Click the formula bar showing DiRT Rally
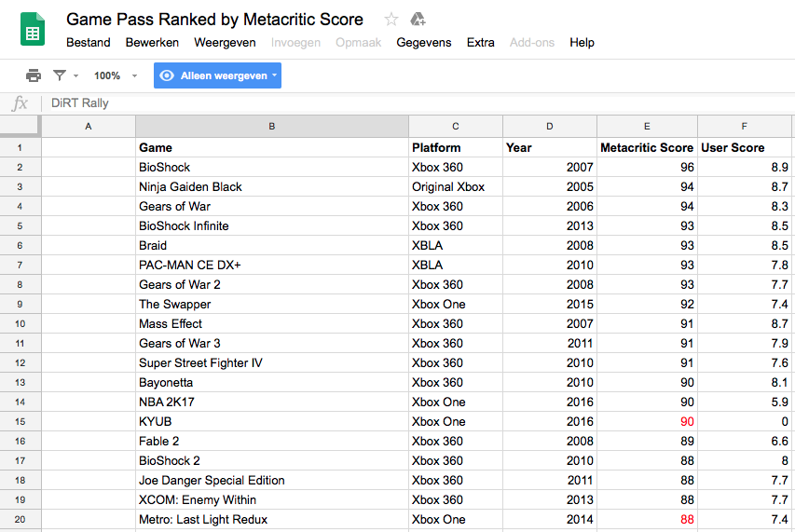This screenshot has height=532, width=795. click(419, 102)
